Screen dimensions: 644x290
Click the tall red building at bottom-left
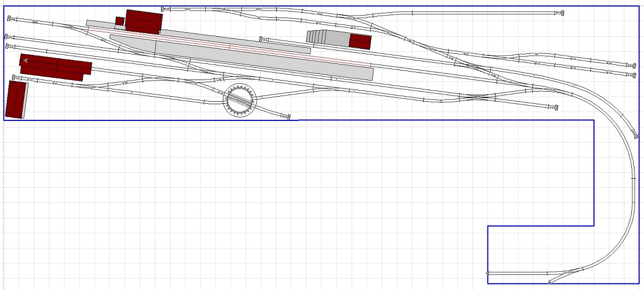(16, 99)
